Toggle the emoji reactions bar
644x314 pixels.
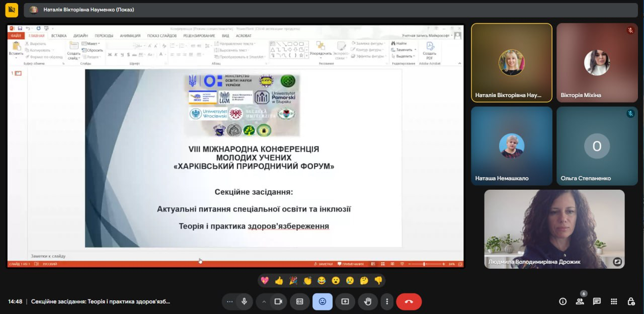[x=323, y=301]
